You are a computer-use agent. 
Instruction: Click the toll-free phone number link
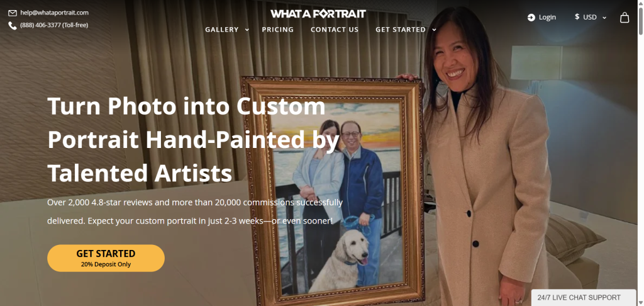click(x=54, y=25)
